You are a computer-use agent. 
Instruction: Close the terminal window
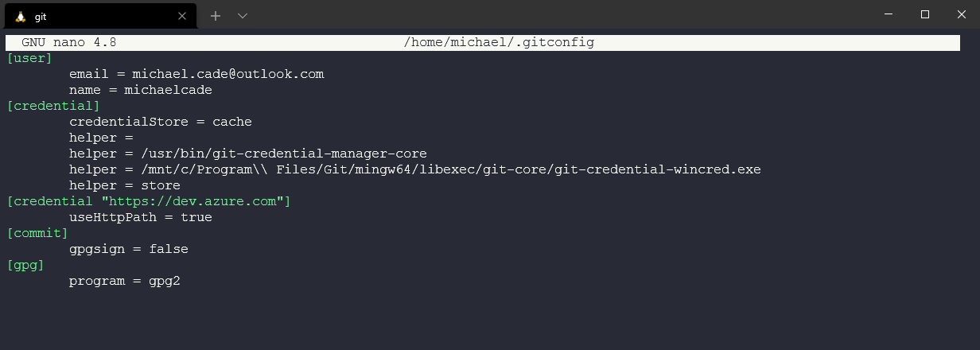961,14
